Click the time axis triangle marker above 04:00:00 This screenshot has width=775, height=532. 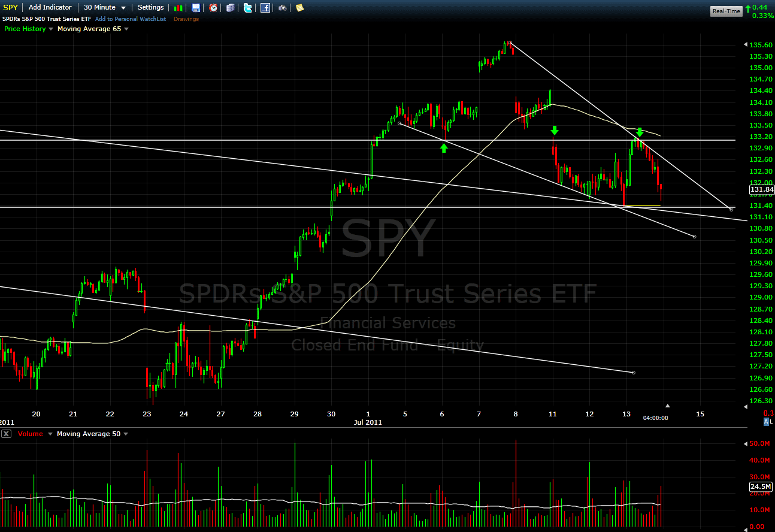[668, 406]
